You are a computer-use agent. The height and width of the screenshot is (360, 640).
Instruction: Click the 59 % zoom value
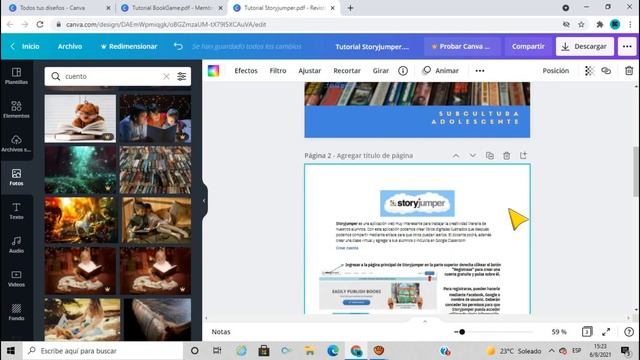tap(559, 332)
